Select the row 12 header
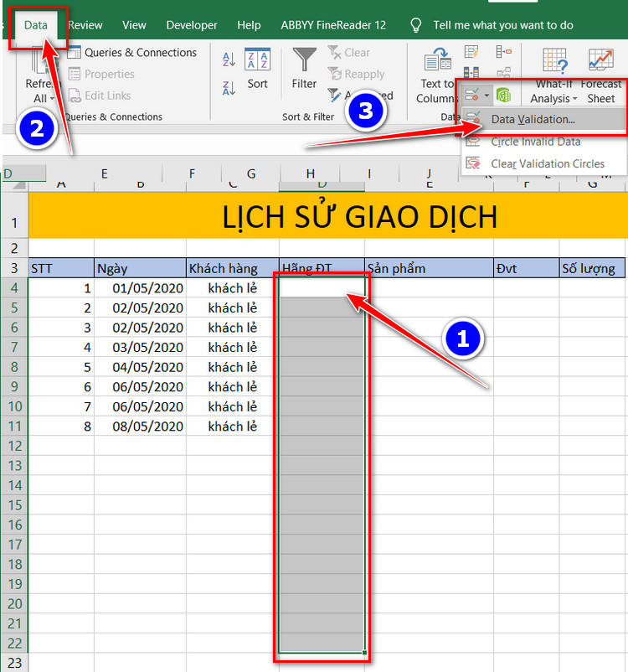 (x=14, y=446)
